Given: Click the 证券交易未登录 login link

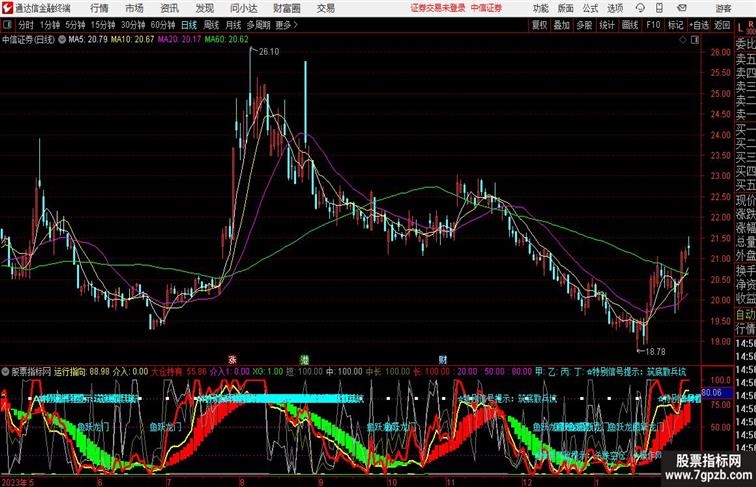Looking at the screenshot, I should pyautogui.click(x=438, y=8).
